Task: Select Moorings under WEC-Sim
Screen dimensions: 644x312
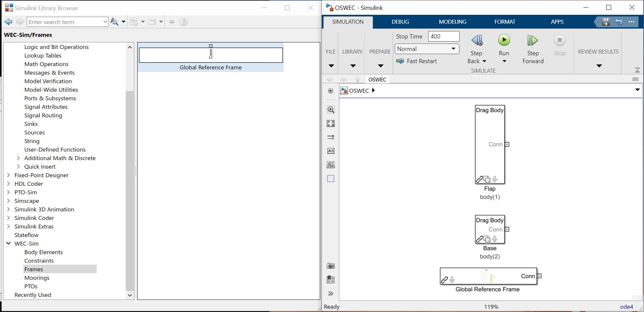Action: [x=37, y=278]
